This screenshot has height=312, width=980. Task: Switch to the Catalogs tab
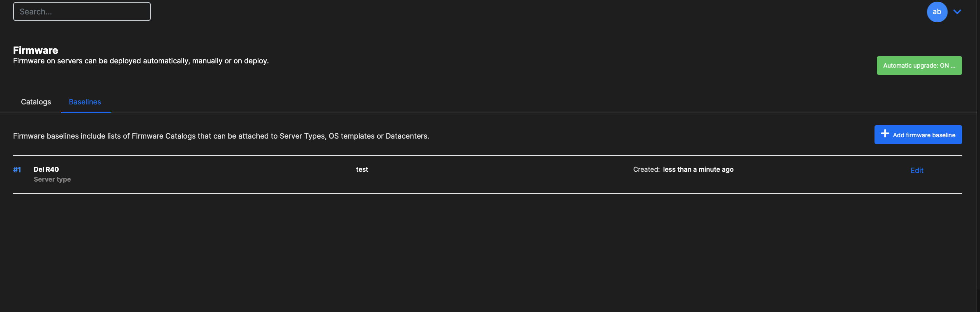pos(36,102)
